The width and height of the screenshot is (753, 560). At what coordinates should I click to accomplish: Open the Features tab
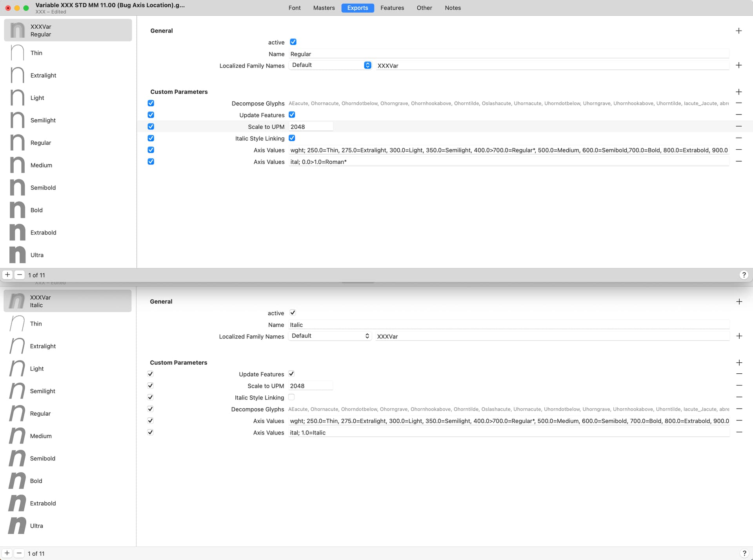point(392,8)
